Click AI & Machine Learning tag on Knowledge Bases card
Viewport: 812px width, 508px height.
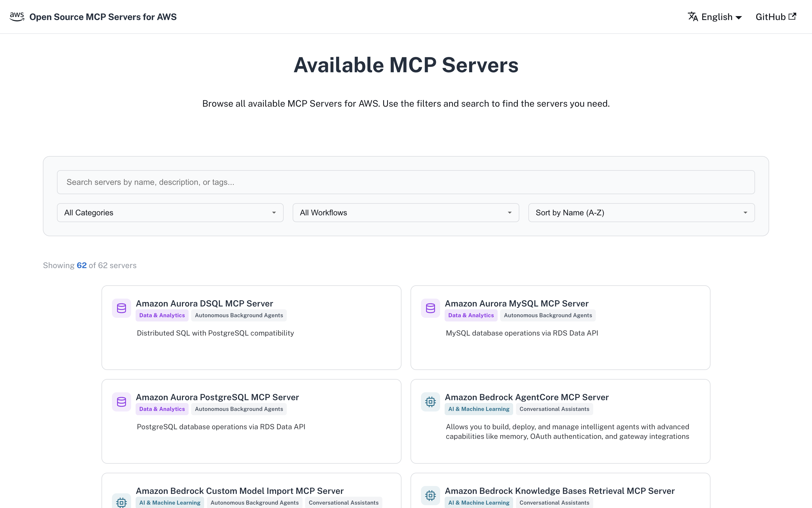[479, 502]
